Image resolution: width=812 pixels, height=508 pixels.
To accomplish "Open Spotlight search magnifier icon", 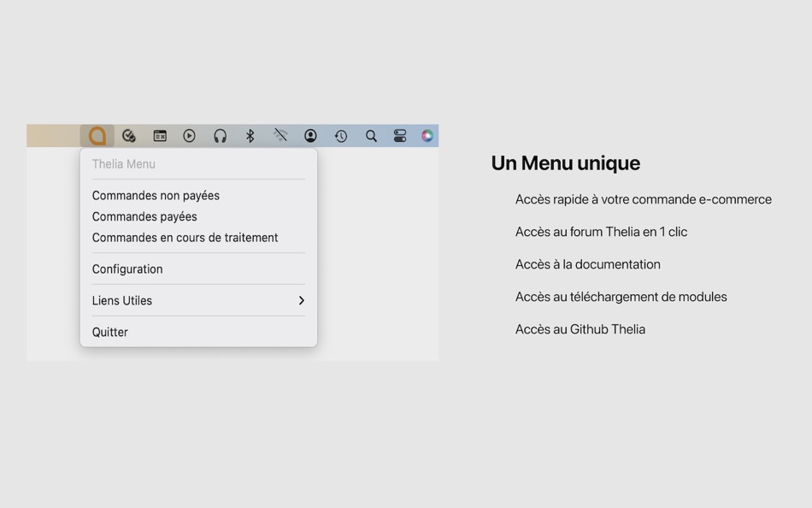I will (371, 136).
